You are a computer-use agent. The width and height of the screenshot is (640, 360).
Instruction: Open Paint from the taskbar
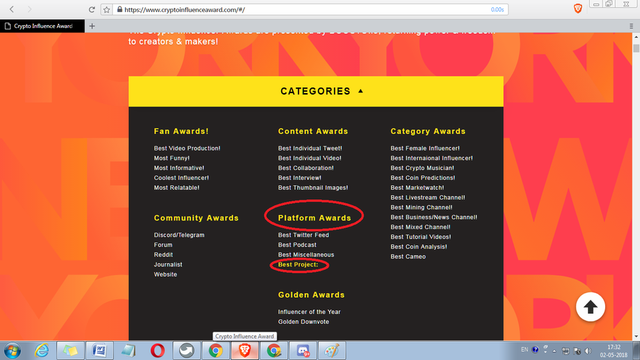(x=331, y=351)
